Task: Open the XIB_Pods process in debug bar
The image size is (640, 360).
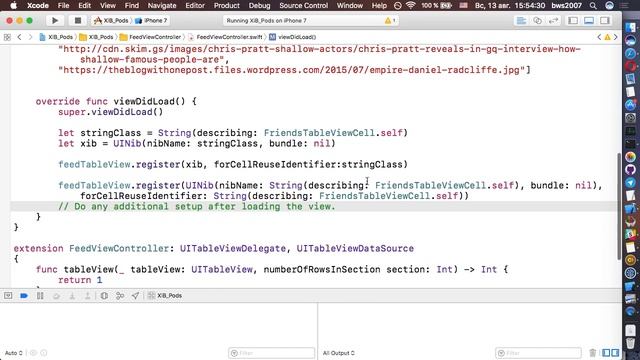Action: [165, 296]
